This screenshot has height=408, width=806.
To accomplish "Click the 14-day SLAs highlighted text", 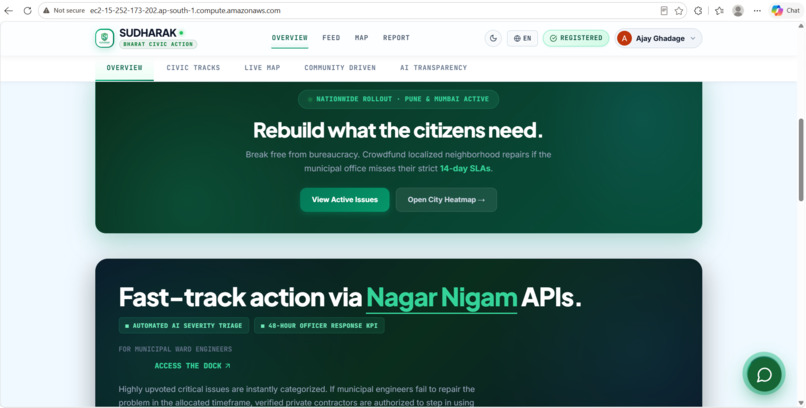I will (465, 169).
